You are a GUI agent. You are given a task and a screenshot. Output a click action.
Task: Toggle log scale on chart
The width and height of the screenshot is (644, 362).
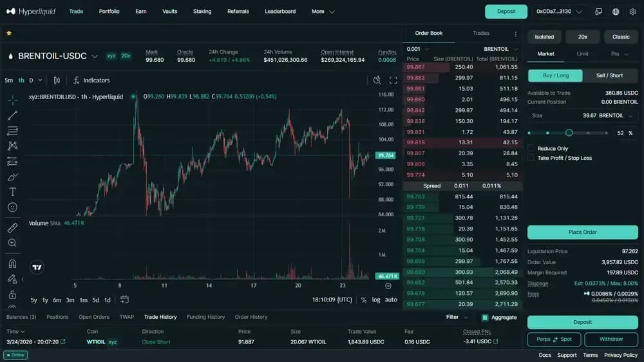(x=376, y=300)
